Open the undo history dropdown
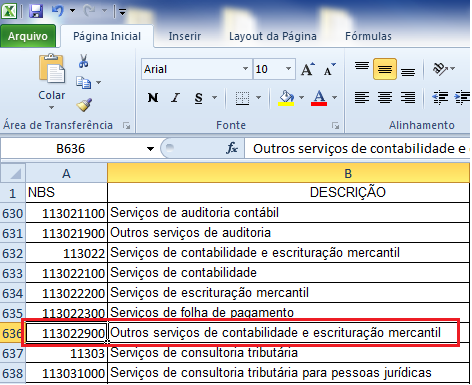The height and width of the screenshot is (385, 472). click(72, 11)
